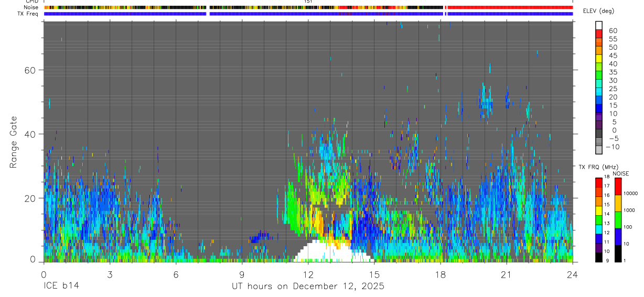The width and height of the screenshot is (644, 297).
Task: Select the red 10000 noise legend swatch
Action: click(618, 186)
